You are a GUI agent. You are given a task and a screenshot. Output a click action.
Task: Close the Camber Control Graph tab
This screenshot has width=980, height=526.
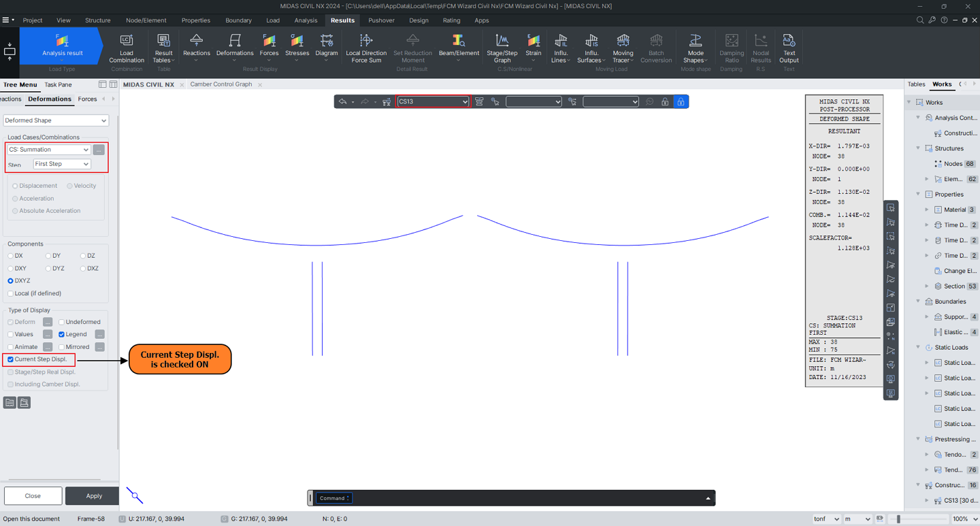click(x=260, y=85)
